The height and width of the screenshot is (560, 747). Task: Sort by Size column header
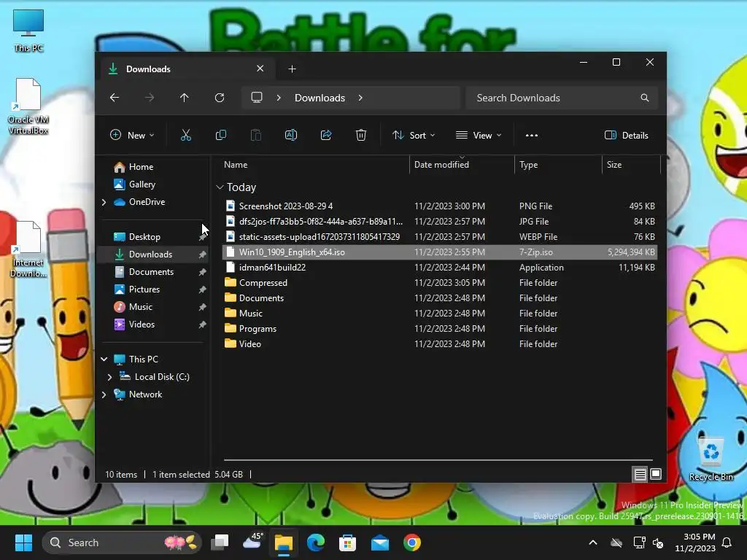[x=632, y=165]
